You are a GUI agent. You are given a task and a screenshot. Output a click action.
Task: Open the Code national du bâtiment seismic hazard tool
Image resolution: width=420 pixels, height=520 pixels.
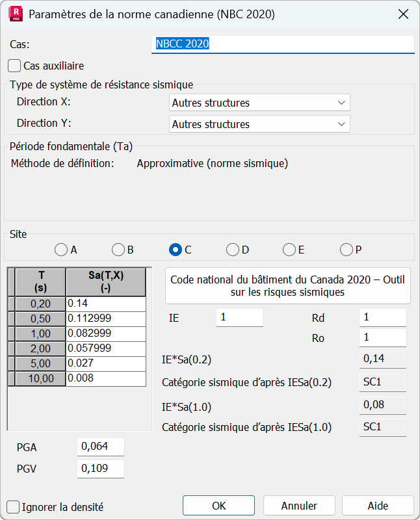(x=287, y=285)
